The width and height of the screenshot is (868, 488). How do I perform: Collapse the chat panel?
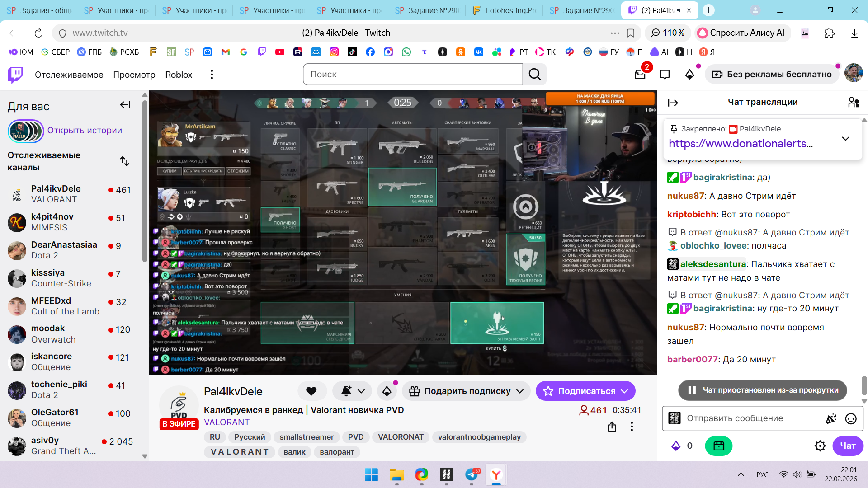(673, 103)
